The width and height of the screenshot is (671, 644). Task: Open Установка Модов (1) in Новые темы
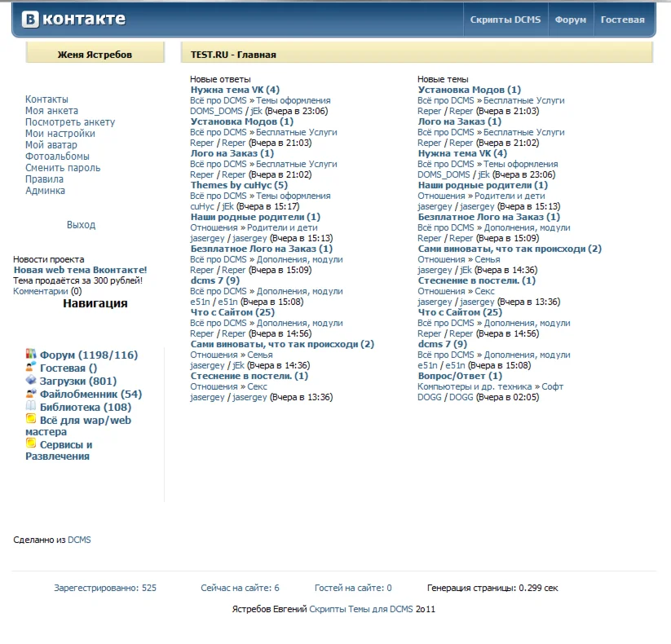(x=470, y=90)
